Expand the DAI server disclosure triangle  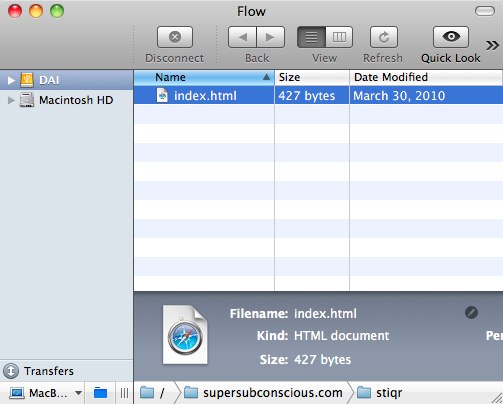pyautogui.click(x=11, y=80)
